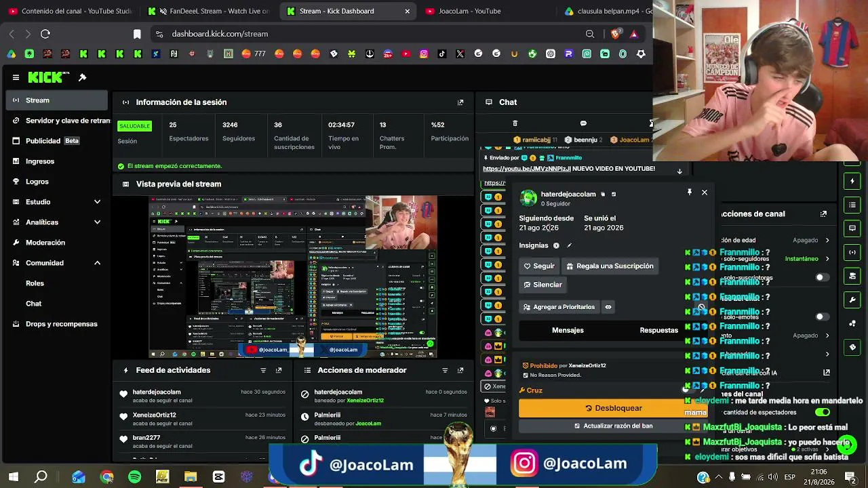Click the list icon in right rail
The width and height of the screenshot is (868, 488).
click(852, 205)
